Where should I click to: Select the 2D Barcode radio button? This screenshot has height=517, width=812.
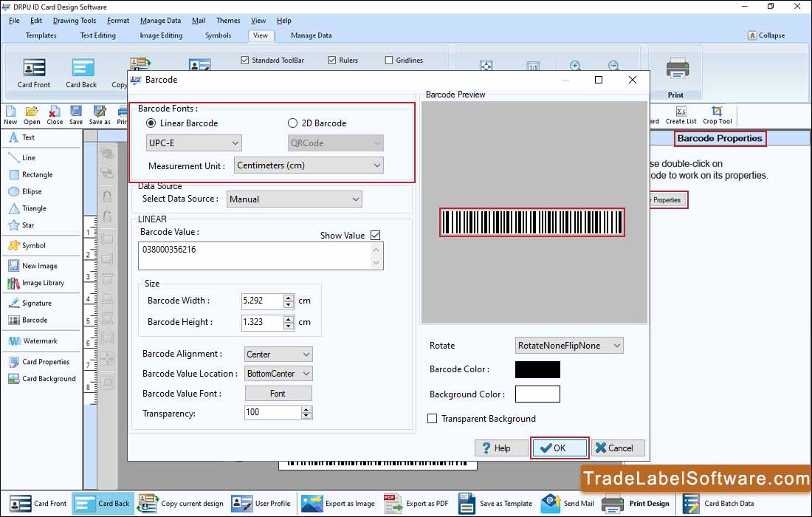(x=292, y=123)
